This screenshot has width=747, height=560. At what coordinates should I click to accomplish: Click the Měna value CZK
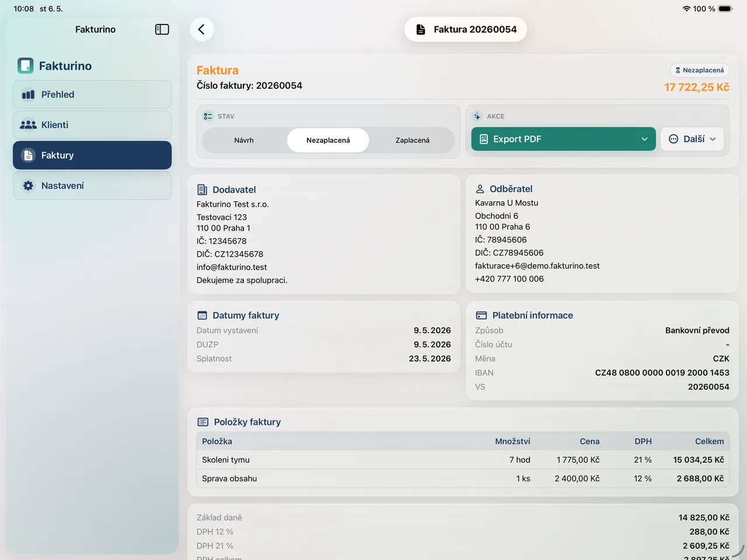721,359
